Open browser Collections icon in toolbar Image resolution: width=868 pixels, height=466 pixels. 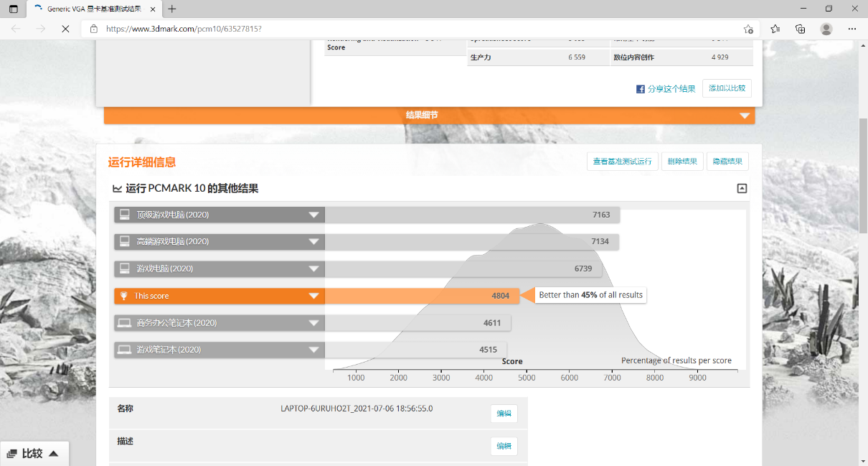point(801,29)
